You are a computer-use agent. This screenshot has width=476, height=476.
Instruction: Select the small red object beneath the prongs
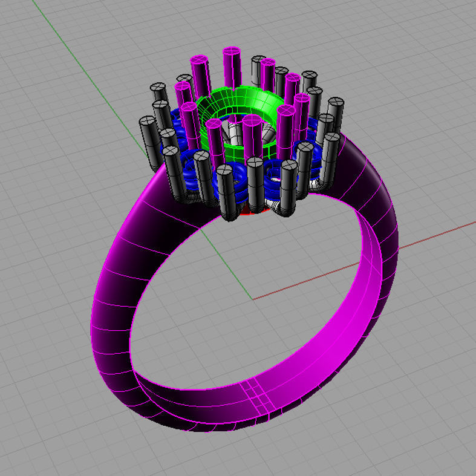tap(246, 210)
